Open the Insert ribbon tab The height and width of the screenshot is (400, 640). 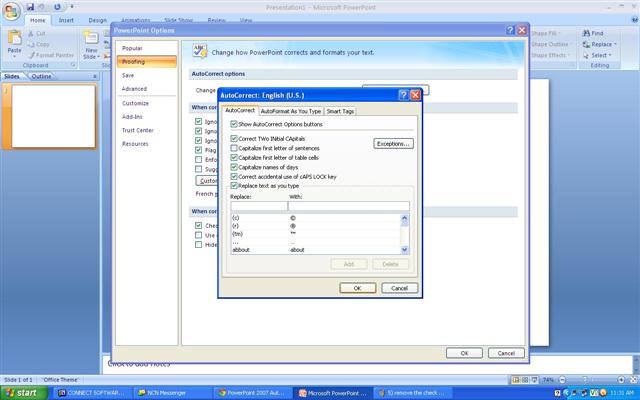[x=66, y=20]
